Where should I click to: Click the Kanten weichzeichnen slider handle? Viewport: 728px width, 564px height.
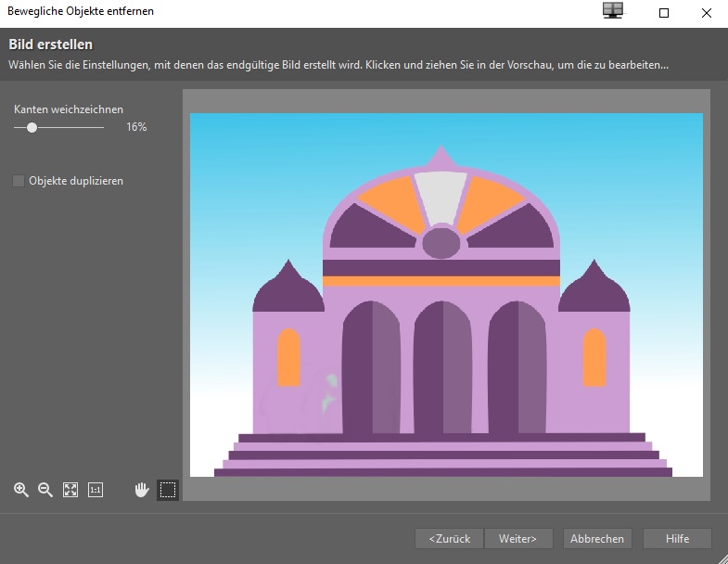point(32,127)
